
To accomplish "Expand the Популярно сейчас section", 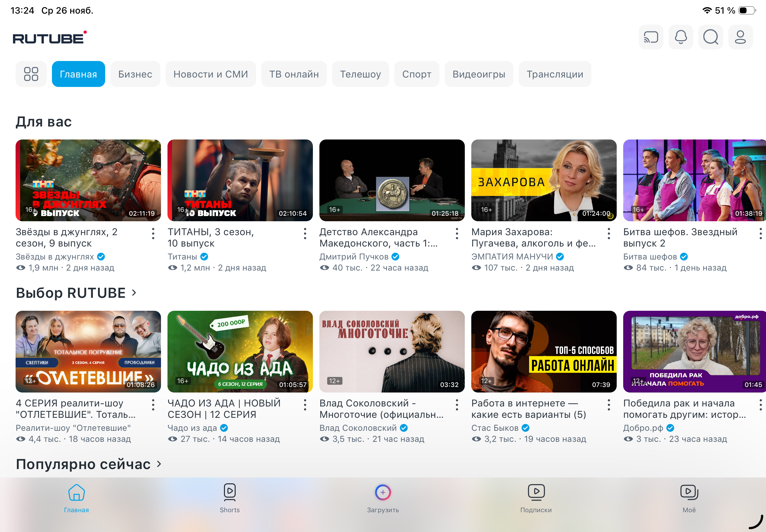I will tap(159, 464).
